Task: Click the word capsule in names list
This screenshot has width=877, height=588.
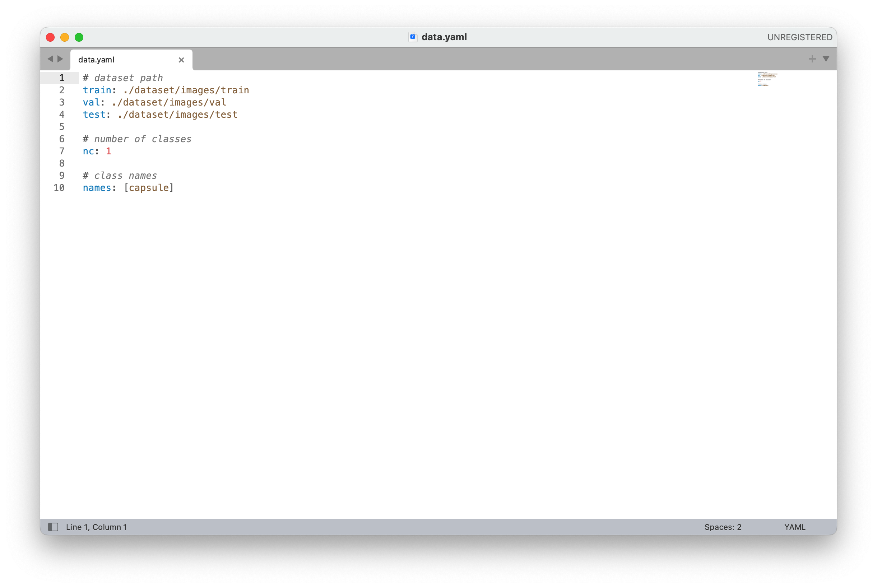Action: point(149,188)
